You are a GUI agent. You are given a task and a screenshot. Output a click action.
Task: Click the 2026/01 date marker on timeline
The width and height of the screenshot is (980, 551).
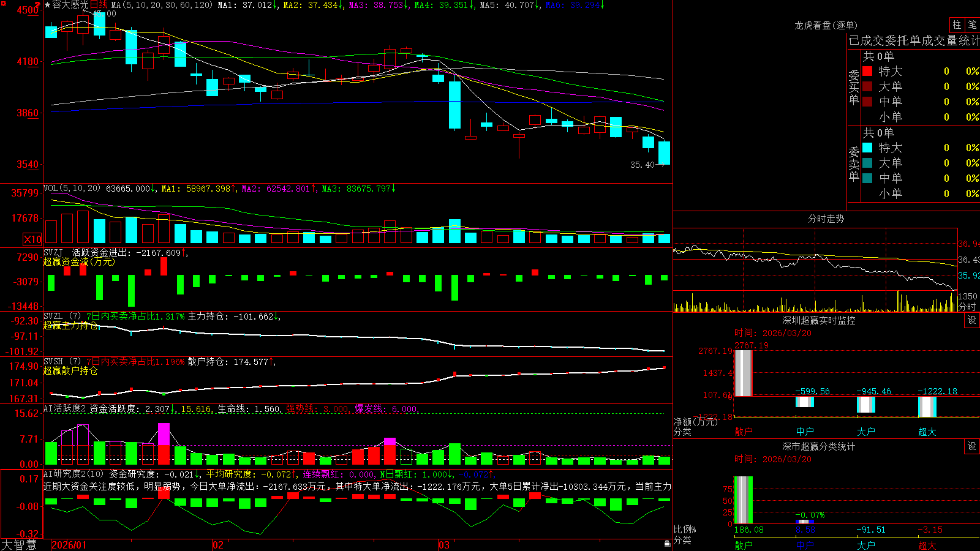(x=69, y=545)
